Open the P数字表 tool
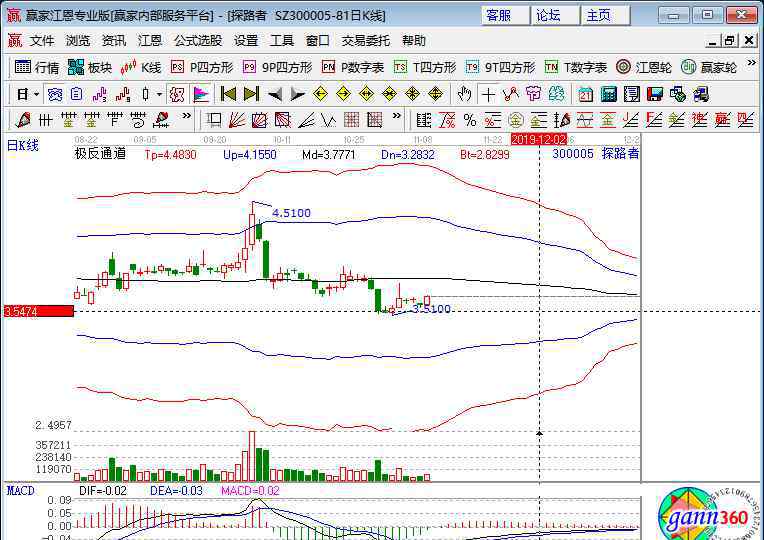This screenshot has width=764, height=540. [353, 67]
